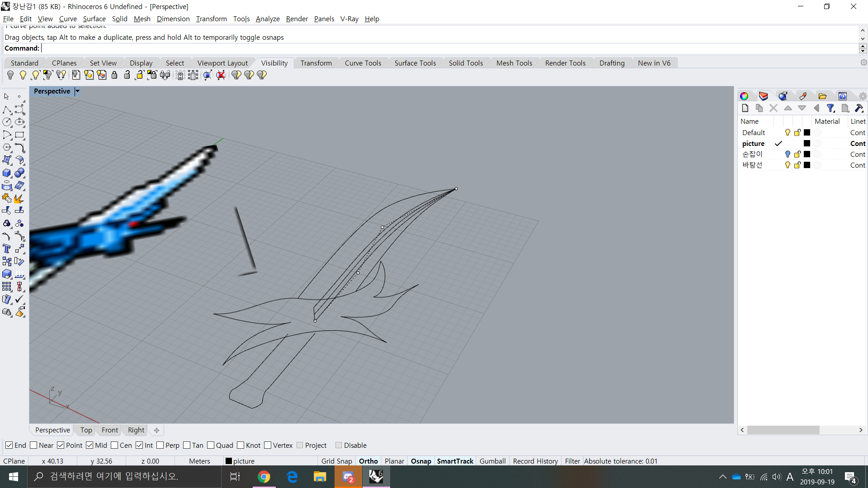Screen dimensions: 868x488
Task: Click the 바탕선 layer black color swatch
Action: [807, 165]
